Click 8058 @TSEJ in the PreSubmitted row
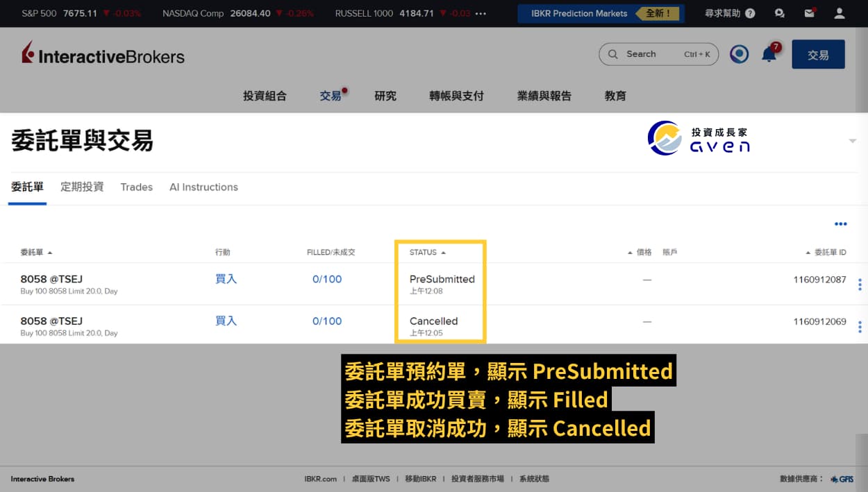Viewport: 868px width, 492px height. [51, 279]
